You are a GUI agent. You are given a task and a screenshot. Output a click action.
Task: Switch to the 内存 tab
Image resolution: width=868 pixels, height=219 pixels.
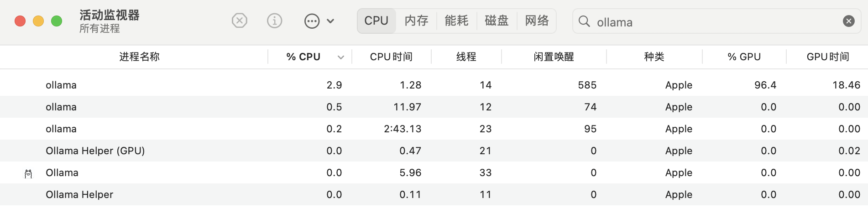click(x=416, y=21)
